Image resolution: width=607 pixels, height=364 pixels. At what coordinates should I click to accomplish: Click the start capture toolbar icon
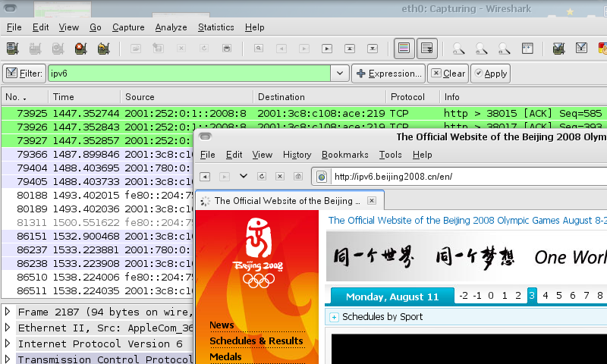(58, 49)
